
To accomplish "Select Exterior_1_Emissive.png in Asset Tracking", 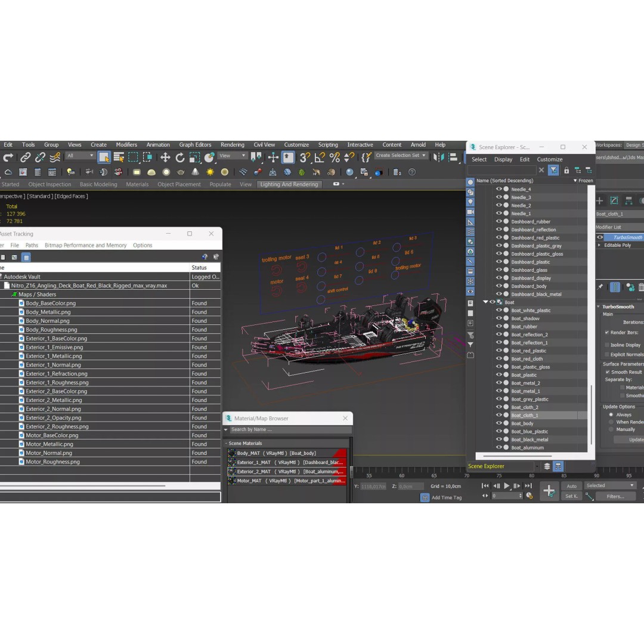I will pyautogui.click(x=54, y=347).
